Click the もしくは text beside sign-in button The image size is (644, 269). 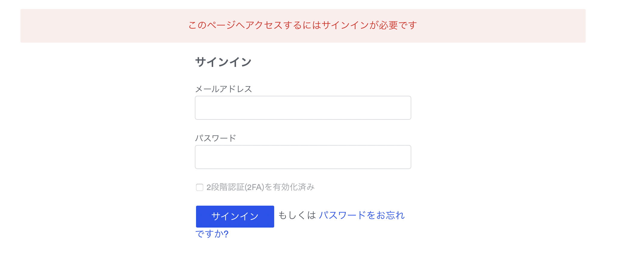(x=297, y=215)
